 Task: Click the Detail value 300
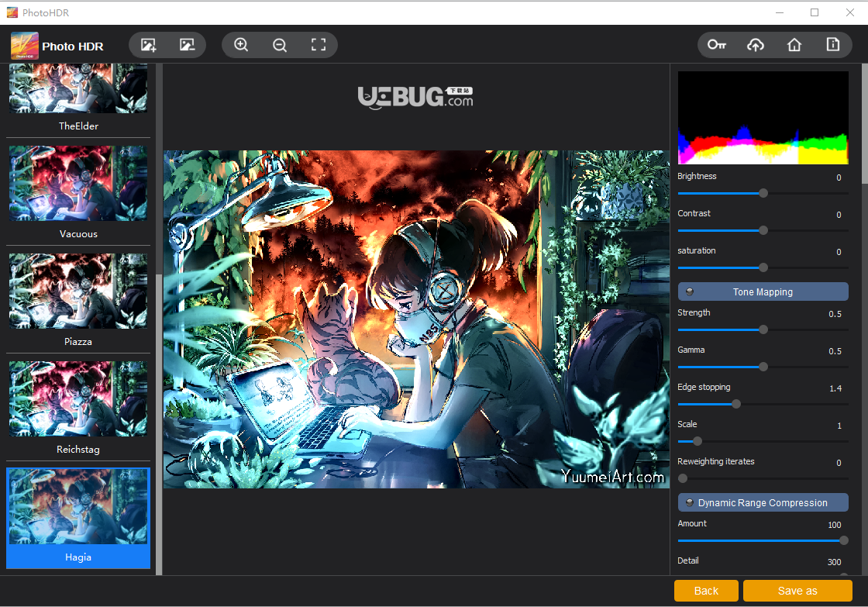tap(834, 561)
